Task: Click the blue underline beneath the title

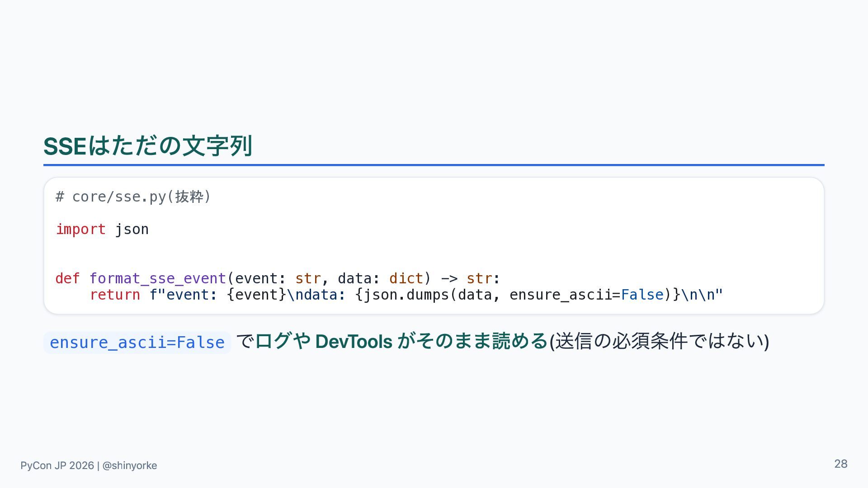Action: point(434,165)
